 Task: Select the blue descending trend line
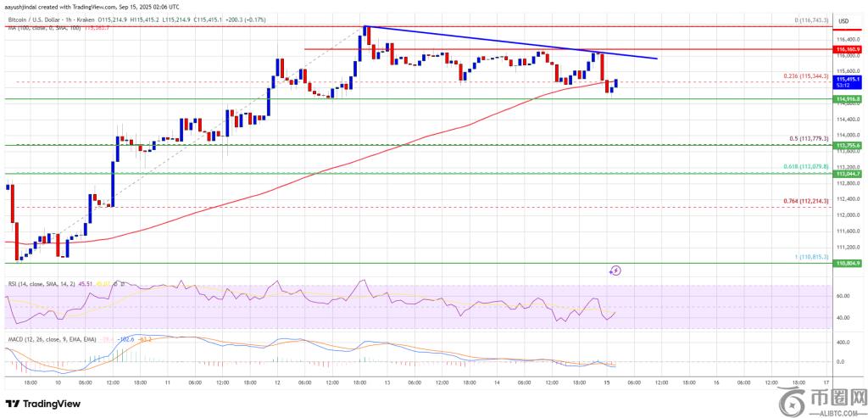[509, 42]
